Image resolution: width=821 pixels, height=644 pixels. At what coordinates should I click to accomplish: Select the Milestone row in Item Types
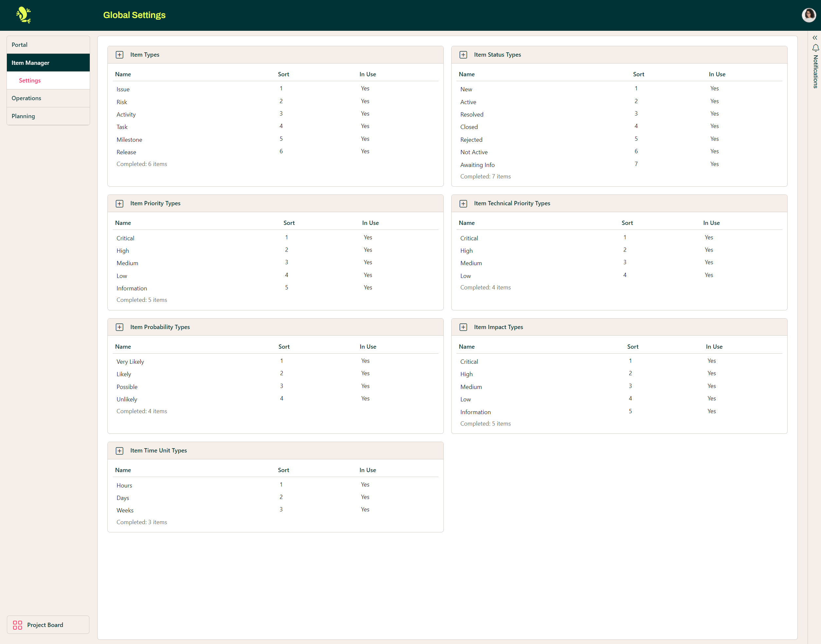pyautogui.click(x=129, y=139)
